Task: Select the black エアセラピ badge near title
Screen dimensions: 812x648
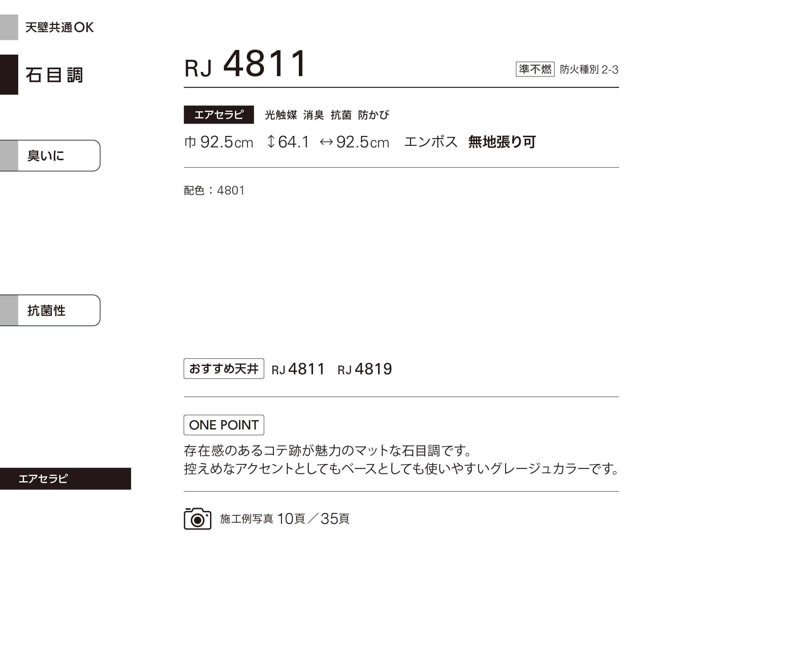Action: 219,114
